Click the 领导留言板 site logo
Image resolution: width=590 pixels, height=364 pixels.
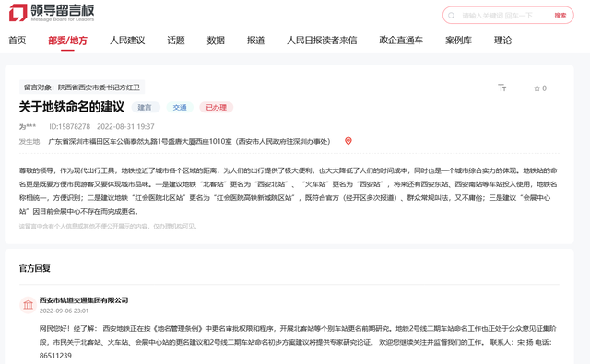click(x=52, y=12)
